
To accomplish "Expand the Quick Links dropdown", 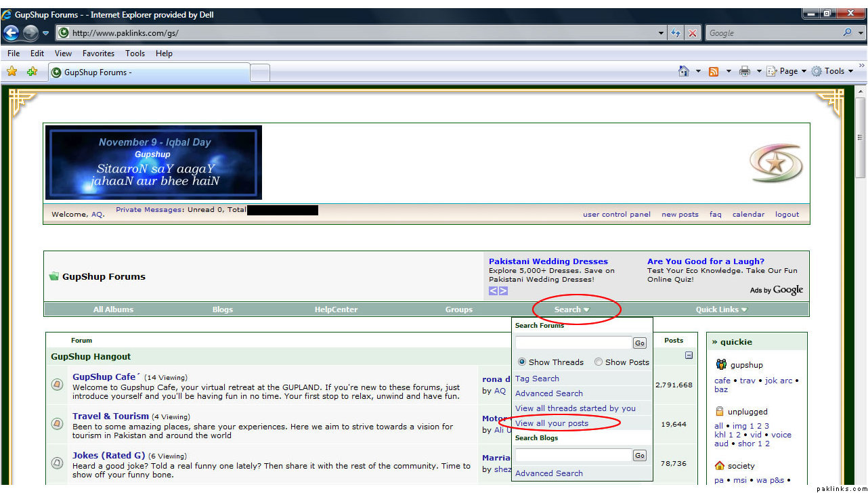I will [721, 309].
